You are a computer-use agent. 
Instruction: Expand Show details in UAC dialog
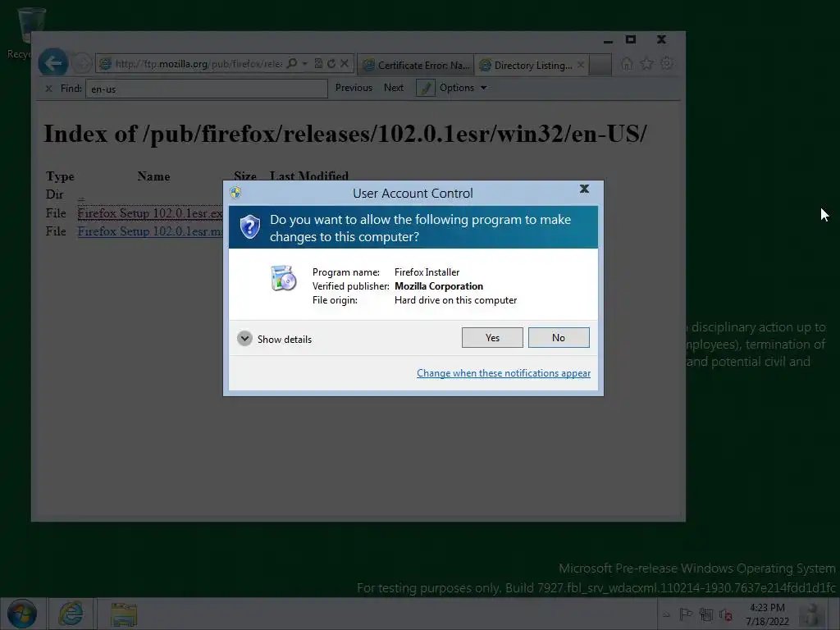[x=274, y=339]
